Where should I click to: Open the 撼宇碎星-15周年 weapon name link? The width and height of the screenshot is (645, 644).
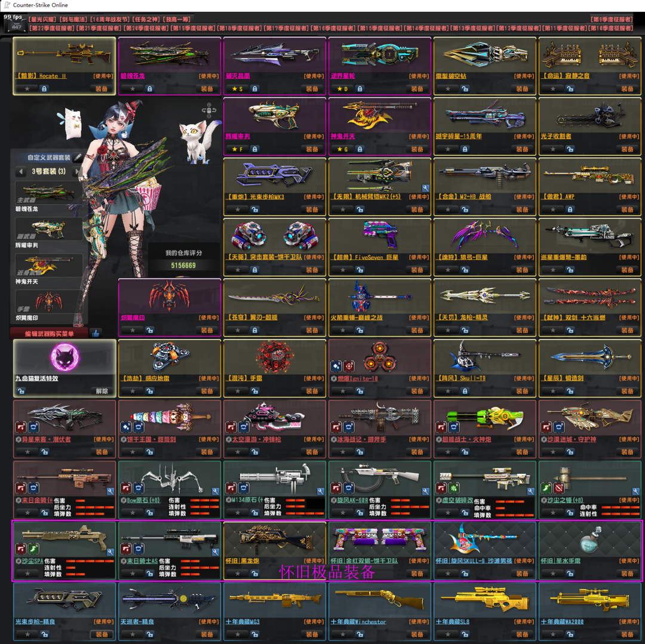click(x=459, y=136)
